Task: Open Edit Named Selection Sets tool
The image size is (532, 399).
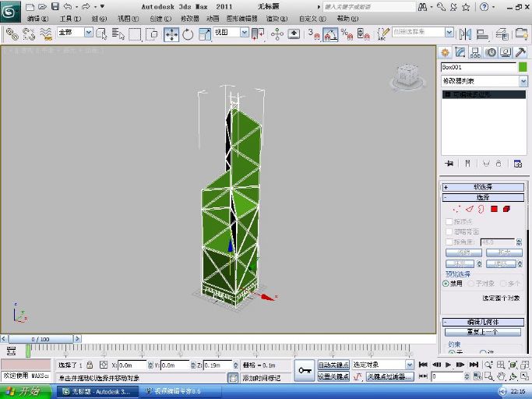Action: pos(383,34)
